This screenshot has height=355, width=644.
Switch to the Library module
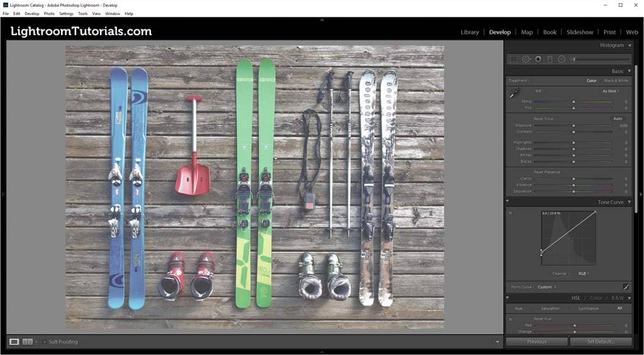pyautogui.click(x=469, y=32)
